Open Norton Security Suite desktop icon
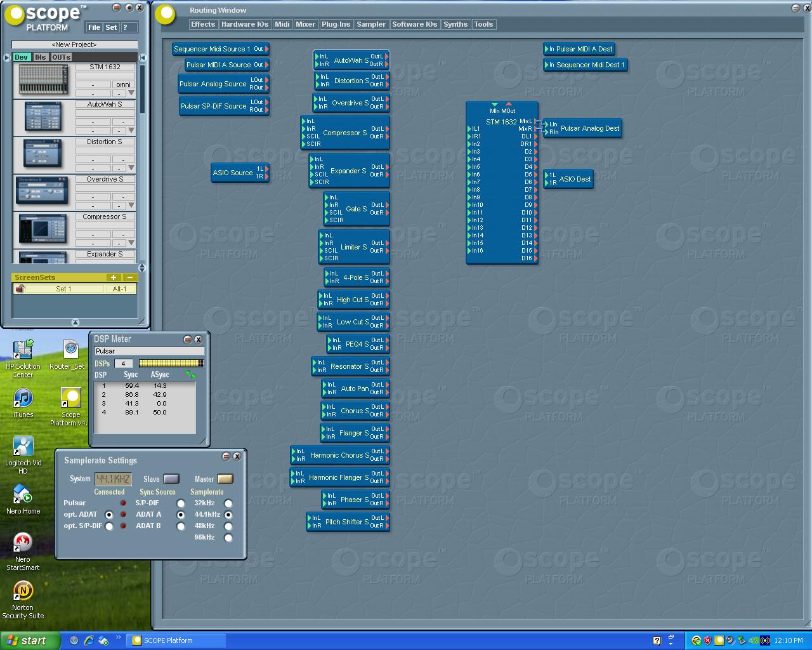This screenshot has width=812, height=650. (23, 600)
